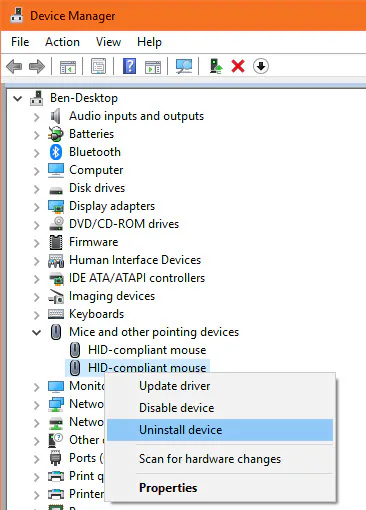Click the red X Uninstall device icon
The width and height of the screenshot is (366, 510).
coord(238,66)
